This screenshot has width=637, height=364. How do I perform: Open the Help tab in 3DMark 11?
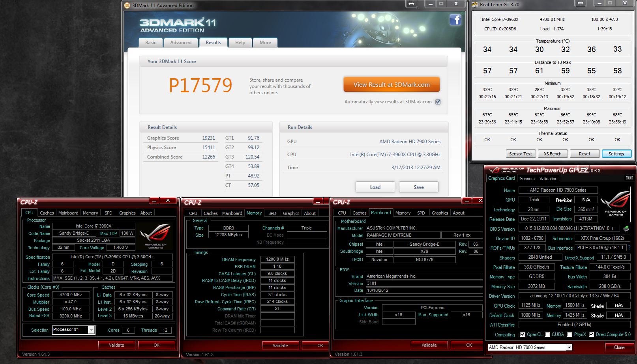pyautogui.click(x=240, y=43)
